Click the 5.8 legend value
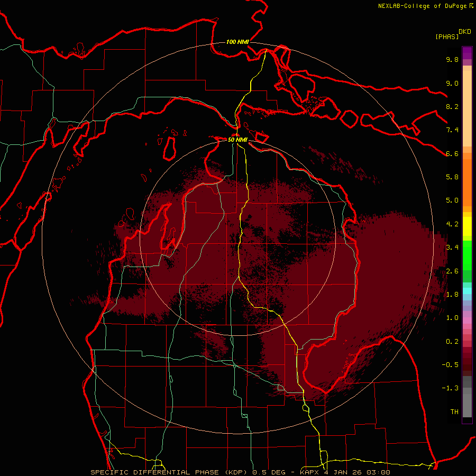The height and width of the screenshot is (476, 476). (x=452, y=177)
